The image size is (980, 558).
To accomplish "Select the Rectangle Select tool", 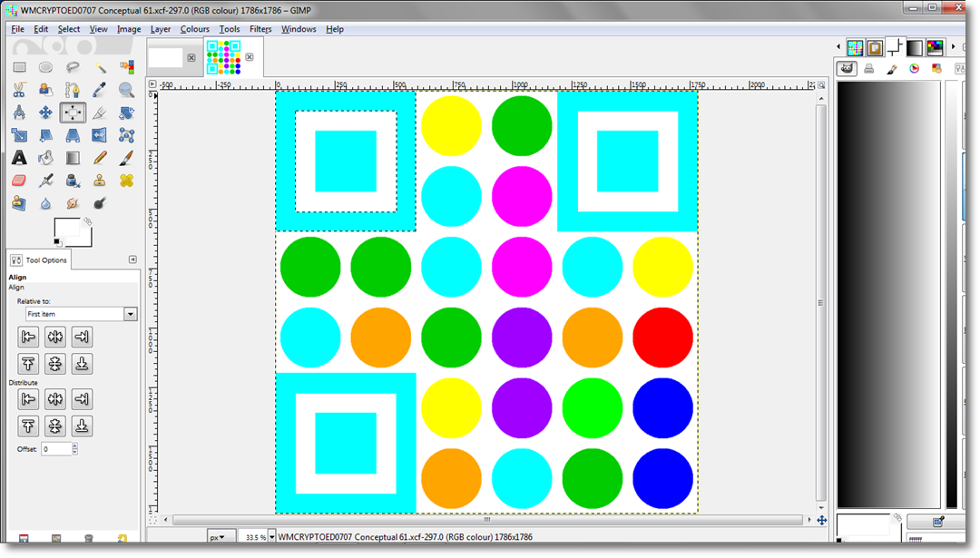I will [19, 67].
